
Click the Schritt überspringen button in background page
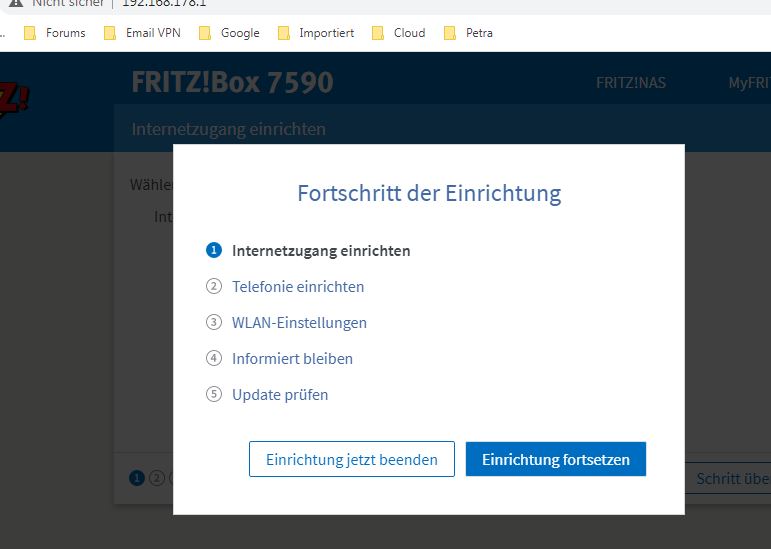pyautogui.click(x=728, y=478)
